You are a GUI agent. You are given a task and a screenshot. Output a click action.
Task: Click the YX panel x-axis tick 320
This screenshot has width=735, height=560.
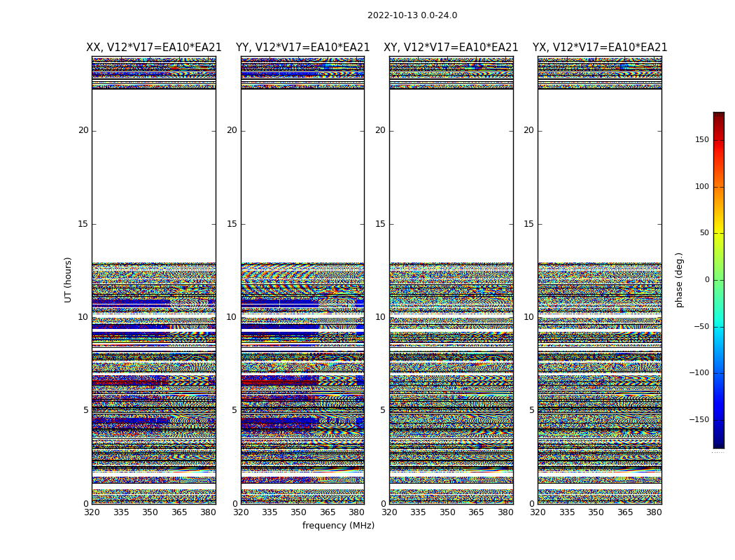(538, 512)
